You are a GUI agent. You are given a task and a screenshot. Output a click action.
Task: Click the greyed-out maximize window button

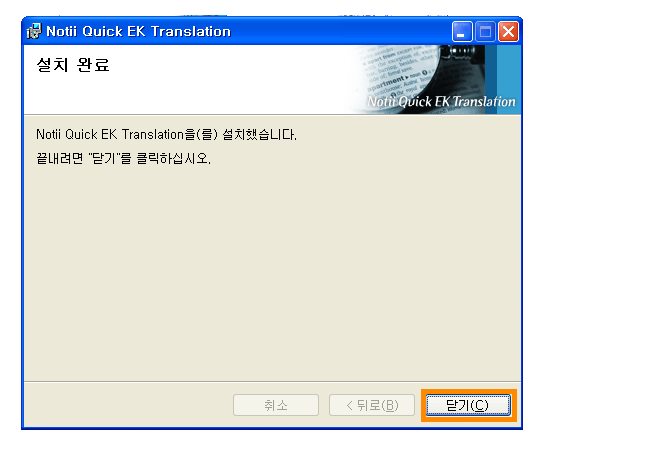[x=485, y=31]
